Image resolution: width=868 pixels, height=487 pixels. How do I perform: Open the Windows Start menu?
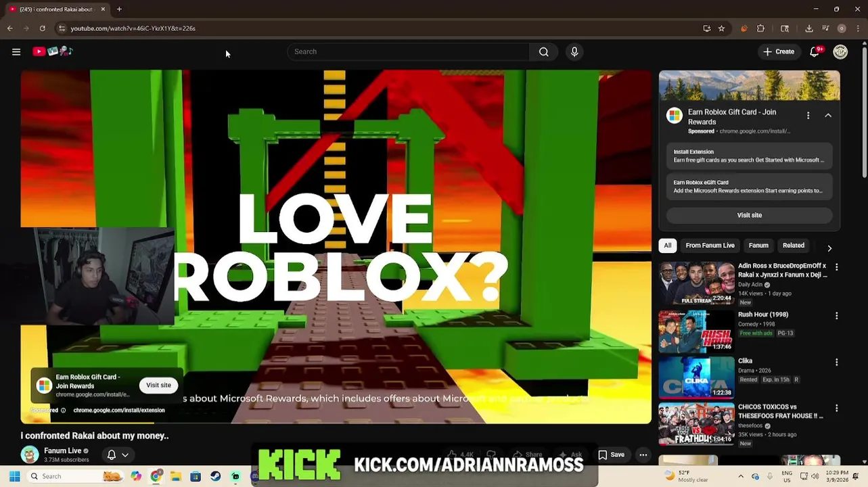point(14,476)
